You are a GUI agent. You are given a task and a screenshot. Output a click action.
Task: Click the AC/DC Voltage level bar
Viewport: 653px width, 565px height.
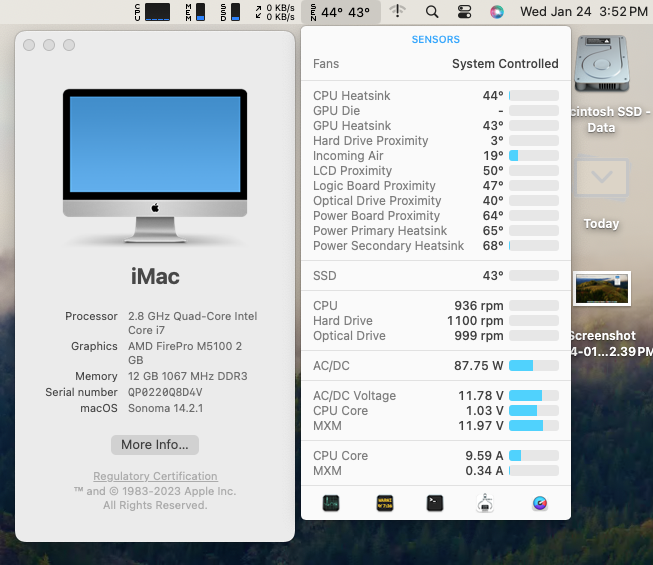[x=534, y=396]
